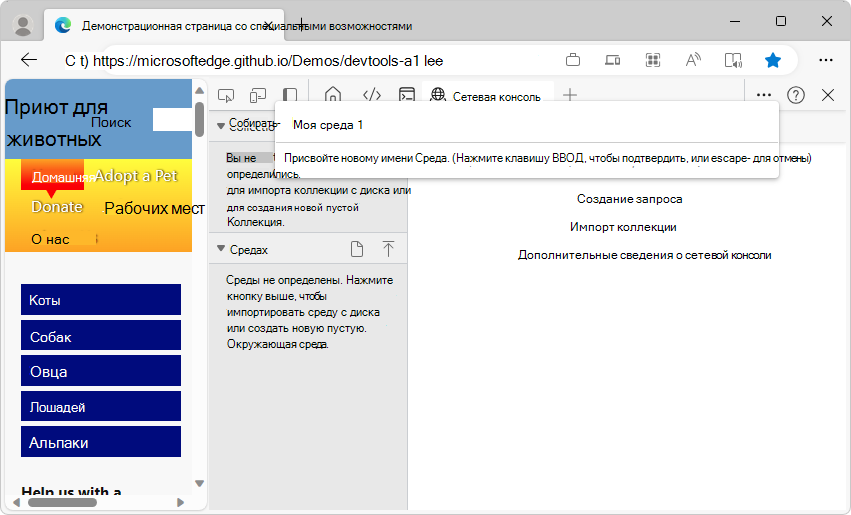Screen dimensions: 851x515
Task: Close the DevTools panel
Action: [x=828, y=95]
